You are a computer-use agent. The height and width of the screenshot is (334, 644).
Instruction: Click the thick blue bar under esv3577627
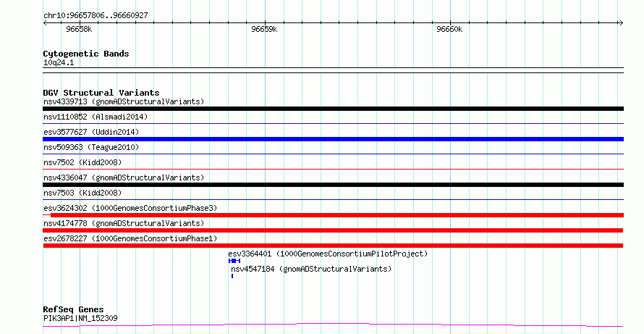coord(333,139)
